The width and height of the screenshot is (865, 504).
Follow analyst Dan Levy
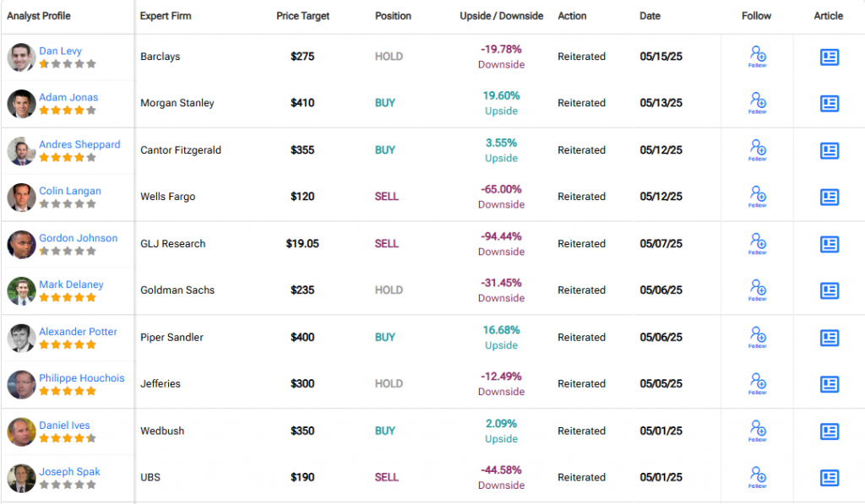point(758,57)
